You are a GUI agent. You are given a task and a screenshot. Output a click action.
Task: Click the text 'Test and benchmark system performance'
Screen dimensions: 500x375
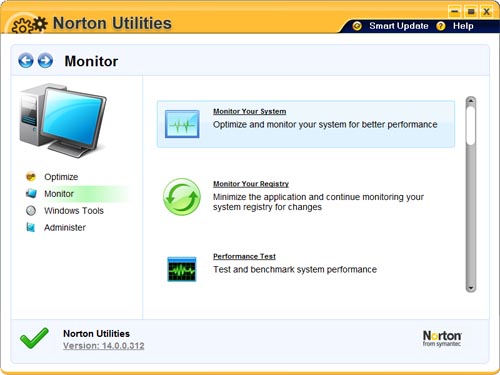[x=295, y=269]
